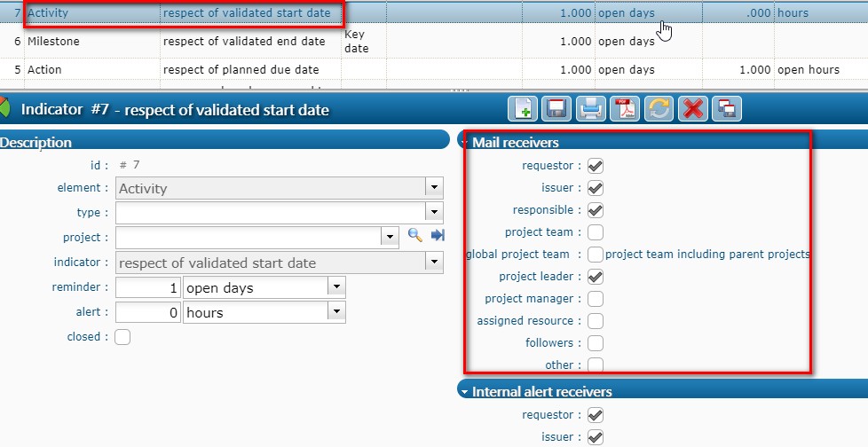
Task: Open the alert unit dropdown (hours)
Action: [x=336, y=311]
